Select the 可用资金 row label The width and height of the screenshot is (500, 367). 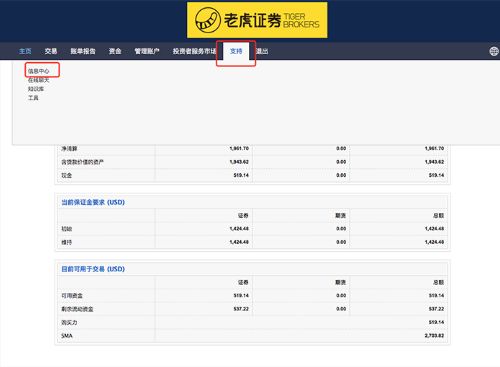[72, 296]
